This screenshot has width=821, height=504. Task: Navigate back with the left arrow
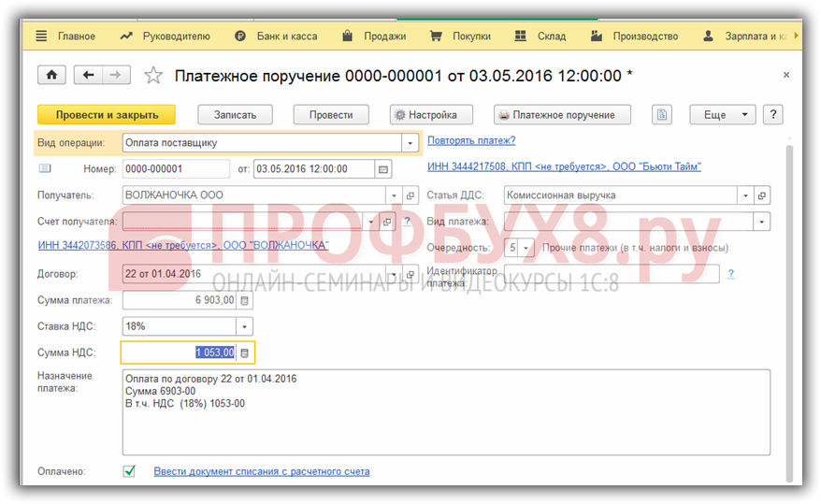click(x=89, y=76)
